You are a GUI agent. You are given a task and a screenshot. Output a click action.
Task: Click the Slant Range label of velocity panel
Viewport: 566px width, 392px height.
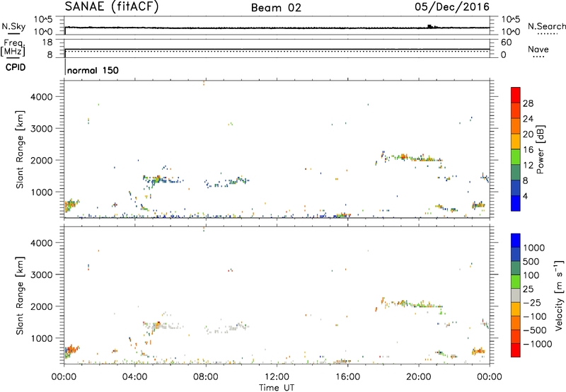pyautogui.click(x=20, y=296)
